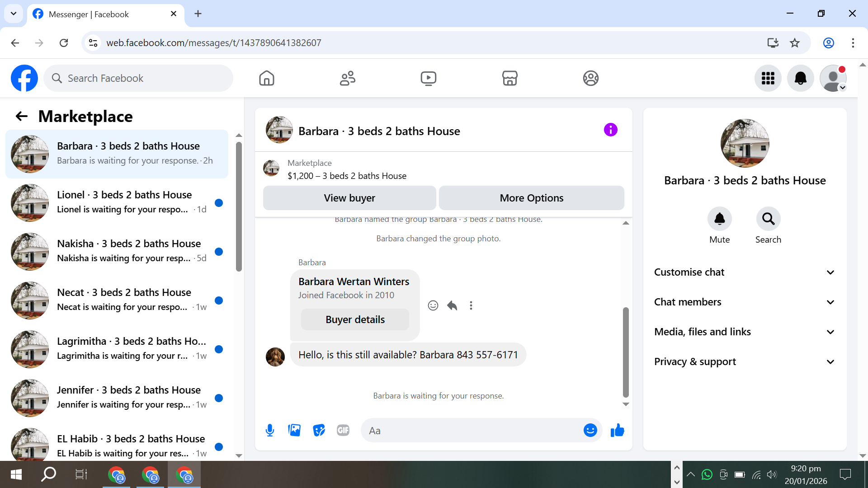Open Windows Start menu

pyautogui.click(x=16, y=474)
